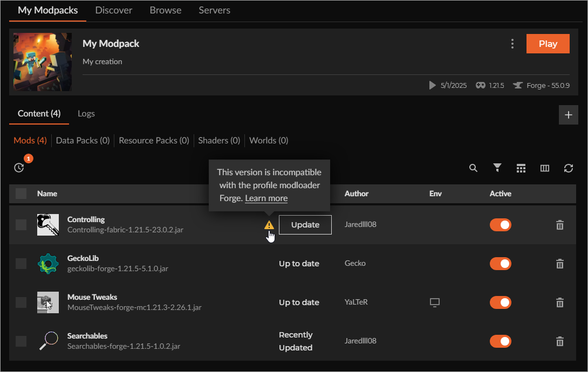The height and width of the screenshot is (372, 588).
Task: Click Update for Controlling mod
Action: [x=305, y=225]
